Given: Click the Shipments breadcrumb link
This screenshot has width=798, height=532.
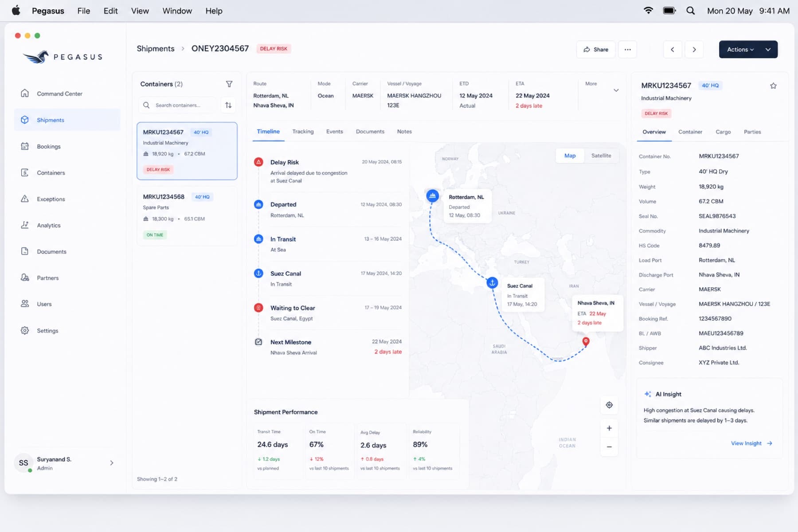Looking at the screenshot, I should pos(156,49).
